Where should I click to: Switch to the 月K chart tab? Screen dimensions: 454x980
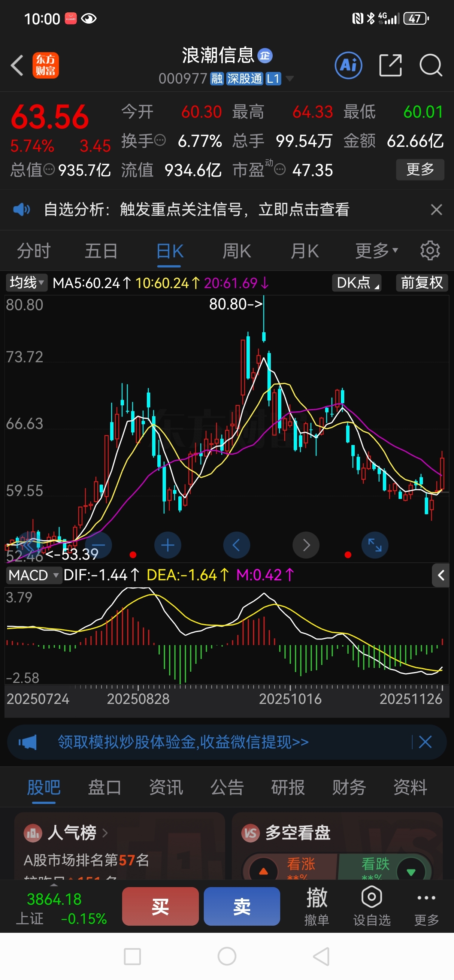click(x=305, y=251)
